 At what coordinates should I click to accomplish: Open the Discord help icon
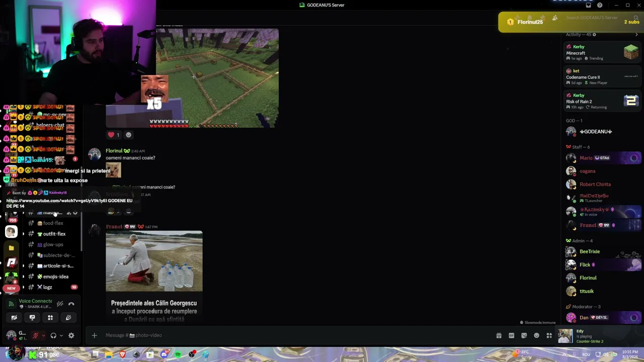pyautogui.click(x=600, y=5)
